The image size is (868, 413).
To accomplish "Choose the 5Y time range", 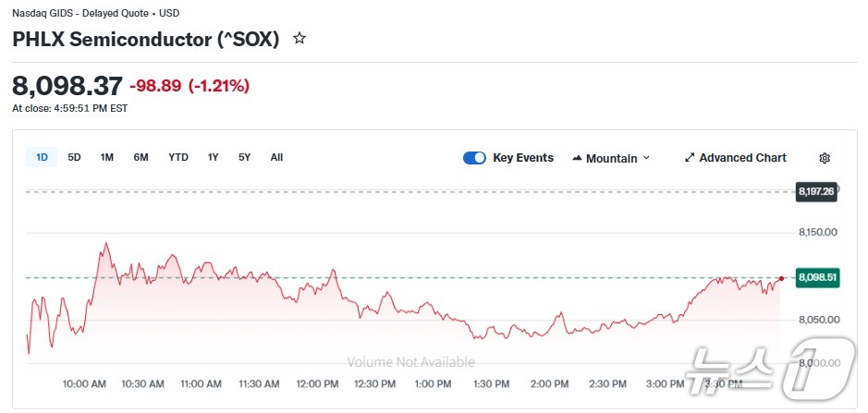I will (244, 157).
